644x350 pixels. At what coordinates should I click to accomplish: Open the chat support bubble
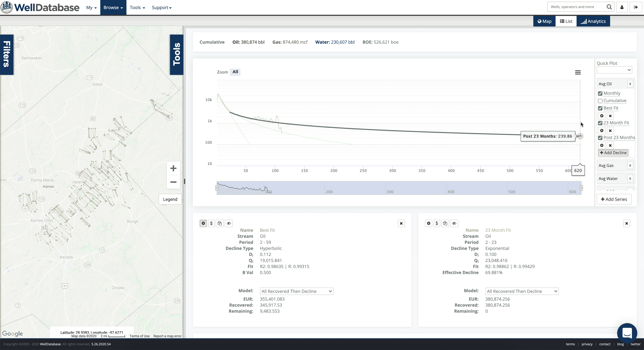click(627, 333)
